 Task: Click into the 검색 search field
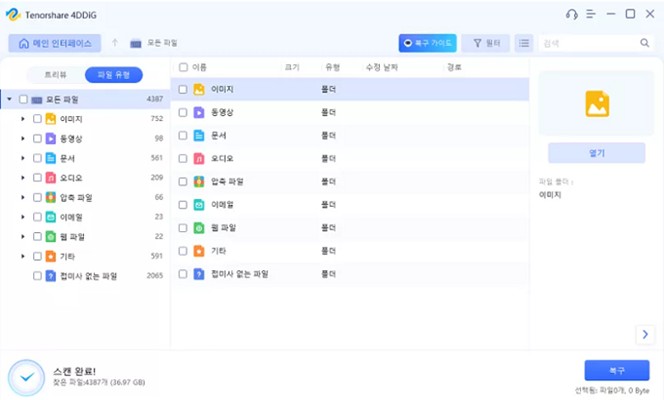pyautogui.click(x=587, y=43)
